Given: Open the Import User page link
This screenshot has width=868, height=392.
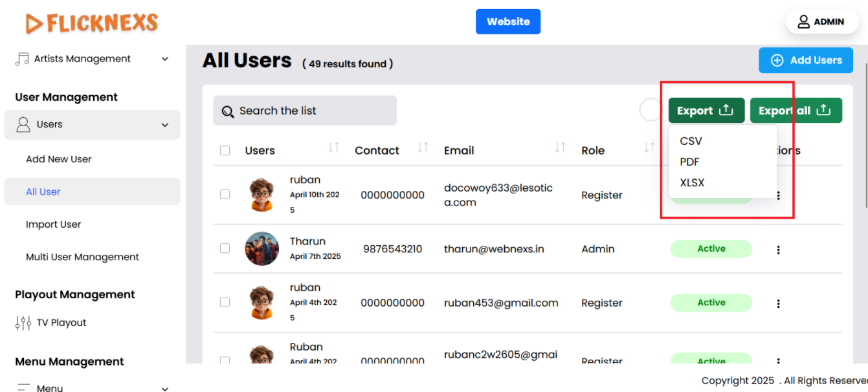Looking at the screenshot, I should pos(54,224).
